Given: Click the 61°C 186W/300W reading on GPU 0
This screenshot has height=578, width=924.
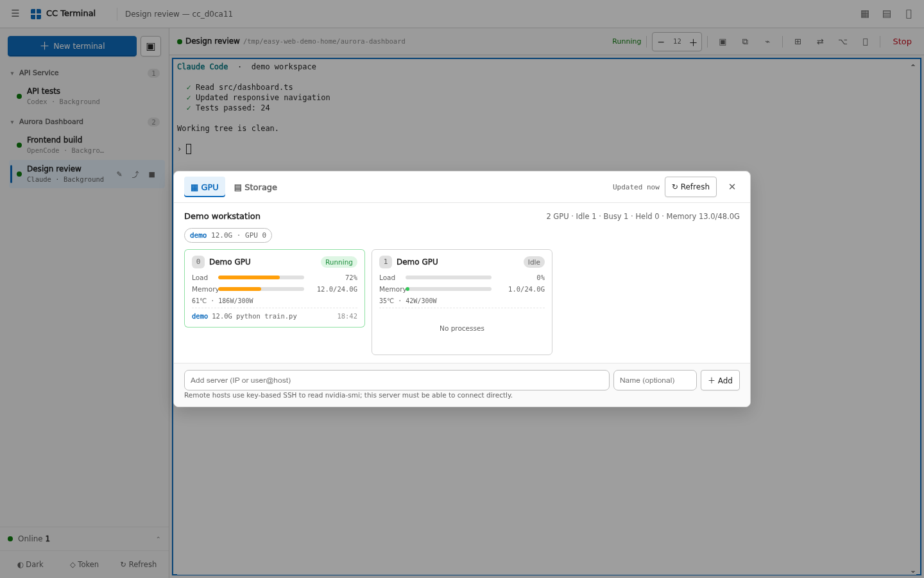Looking at the screenshot, I should pyautogui.click(x=223, y=301).
